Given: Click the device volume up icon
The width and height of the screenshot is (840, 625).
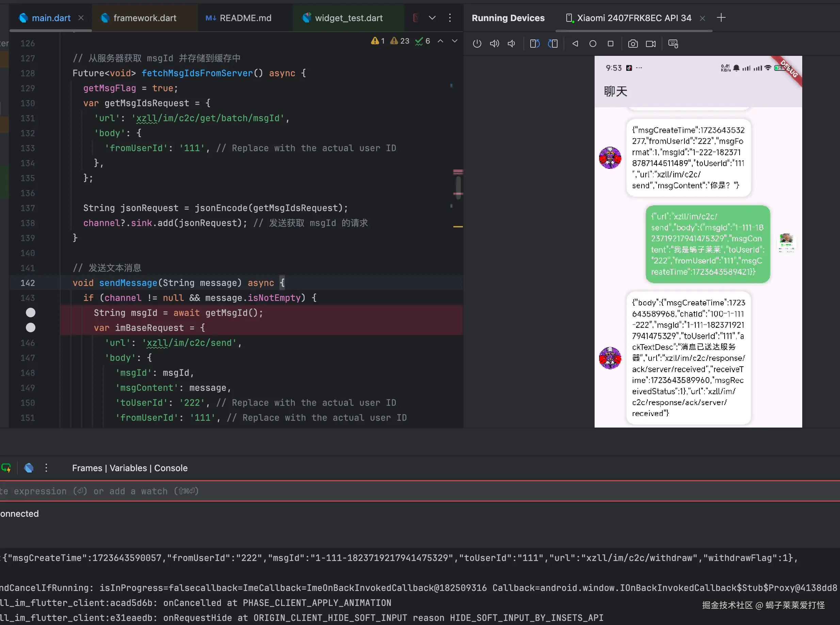Looking at the screenshot, I should [x=494, y=44].
